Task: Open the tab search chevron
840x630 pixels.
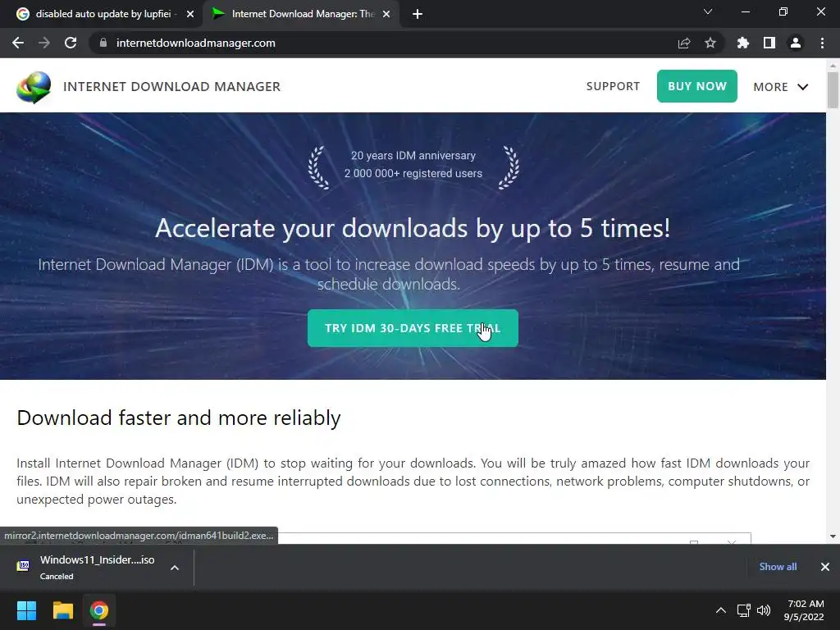Action: [x=708, y=11]
